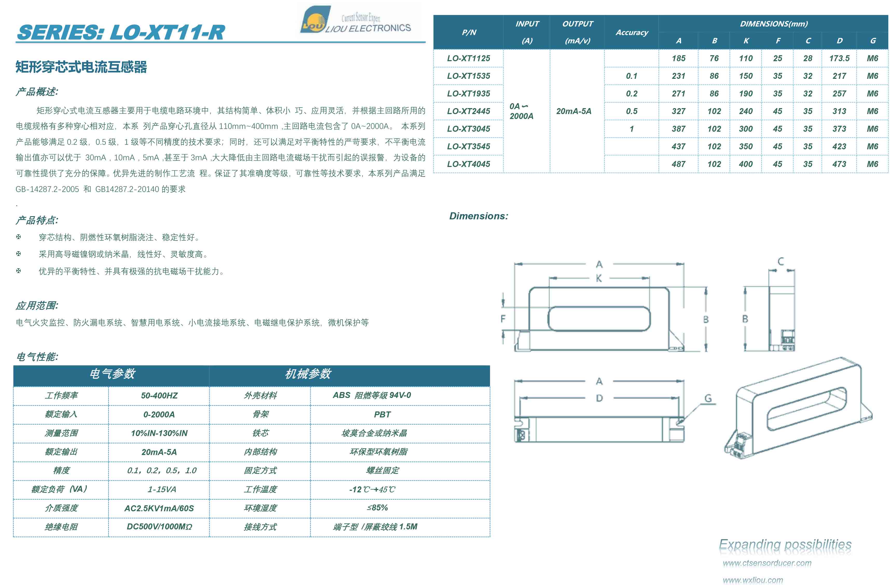890x588 pixels.
Task: Click the bullet icon beside 优异的平衡特性 feature
Action: pos(18,270)
